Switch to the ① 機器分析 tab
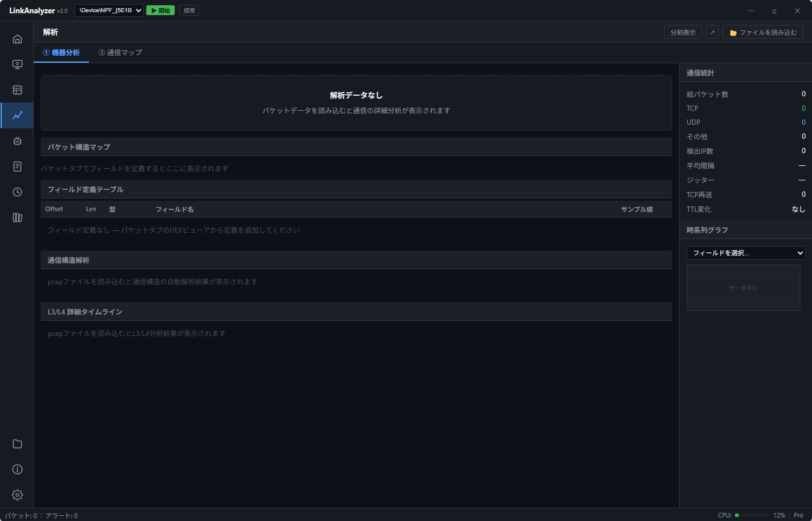This screenshot has width=812, height=521. pos(61,53)
